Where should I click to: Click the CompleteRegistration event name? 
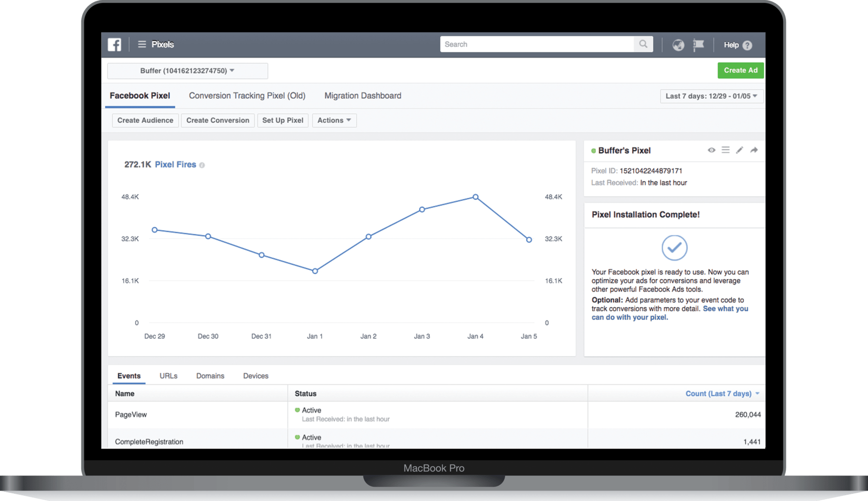click(149, 442)
